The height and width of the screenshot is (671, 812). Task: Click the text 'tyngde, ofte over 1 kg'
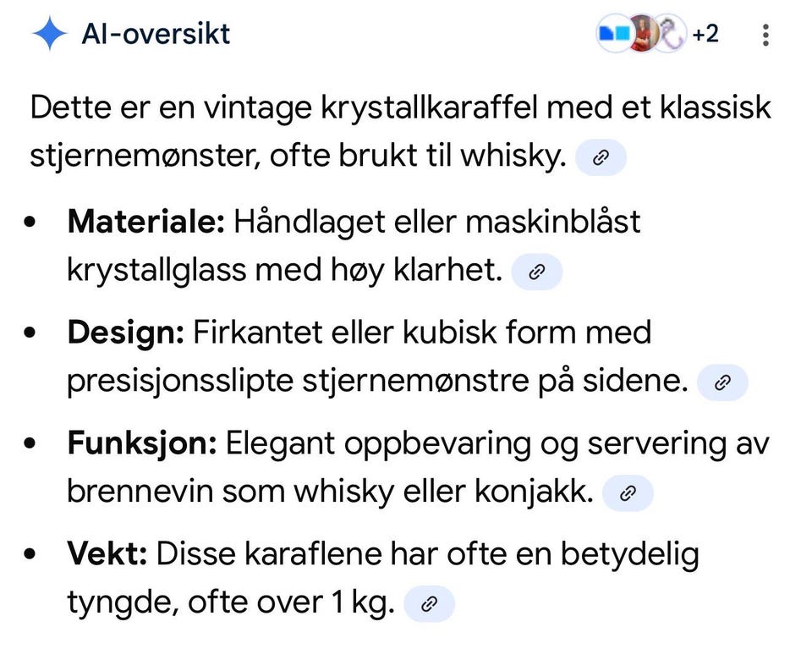231,602
